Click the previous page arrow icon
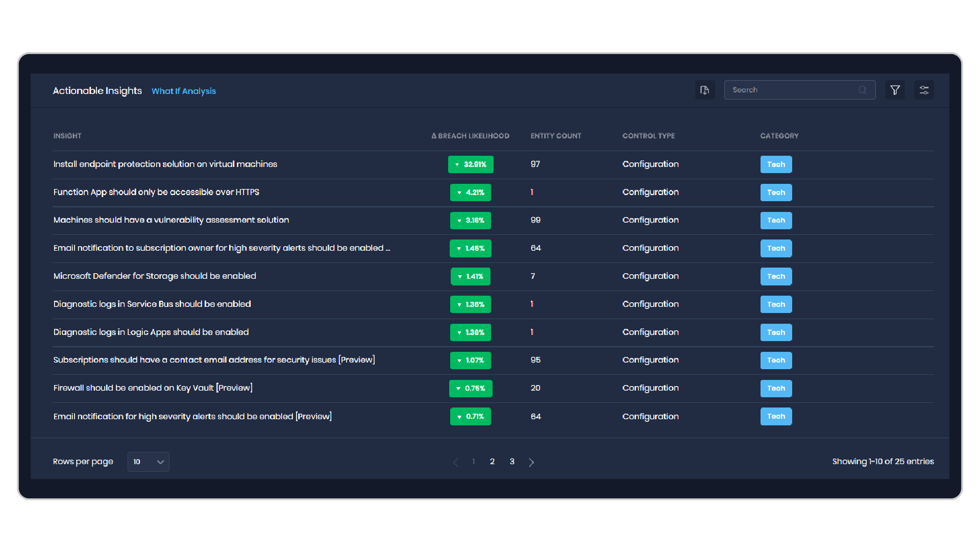Screen dimensions: 980x552 point(455,462)
